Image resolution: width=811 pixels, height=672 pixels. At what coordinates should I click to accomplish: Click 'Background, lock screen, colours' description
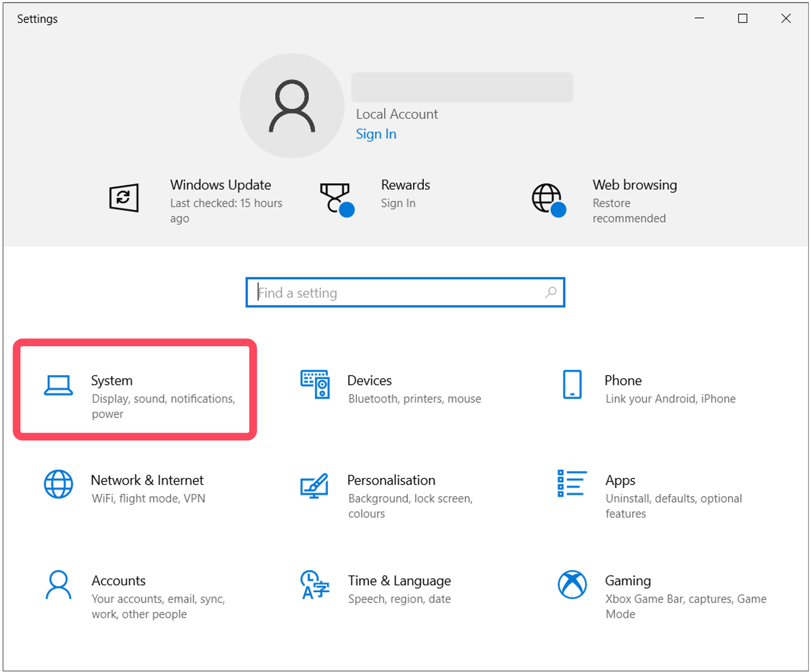pos(411,506)
